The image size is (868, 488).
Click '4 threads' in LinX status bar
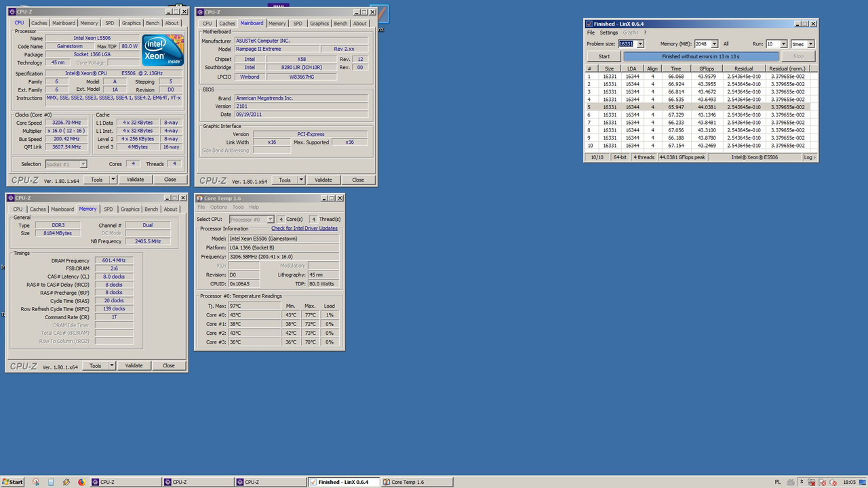[x=644, y=157]
